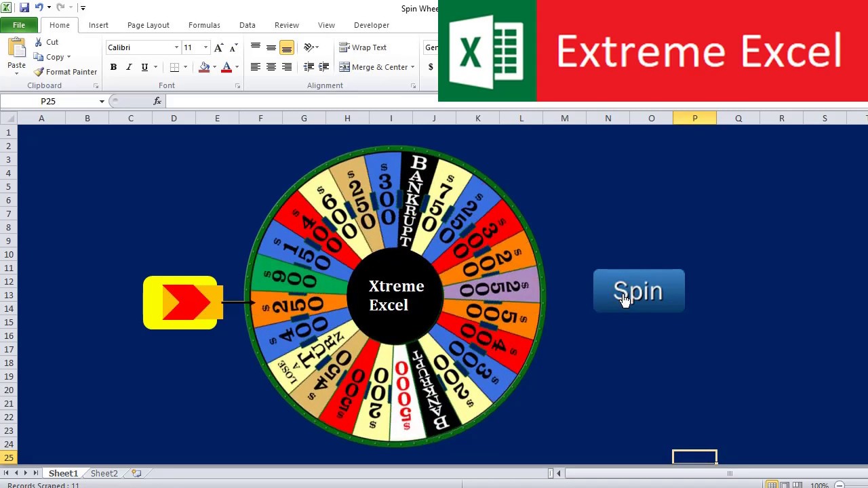868x488 pixels.
Task: Open the font size dropdown arrow
Action: tap(205, 47)
